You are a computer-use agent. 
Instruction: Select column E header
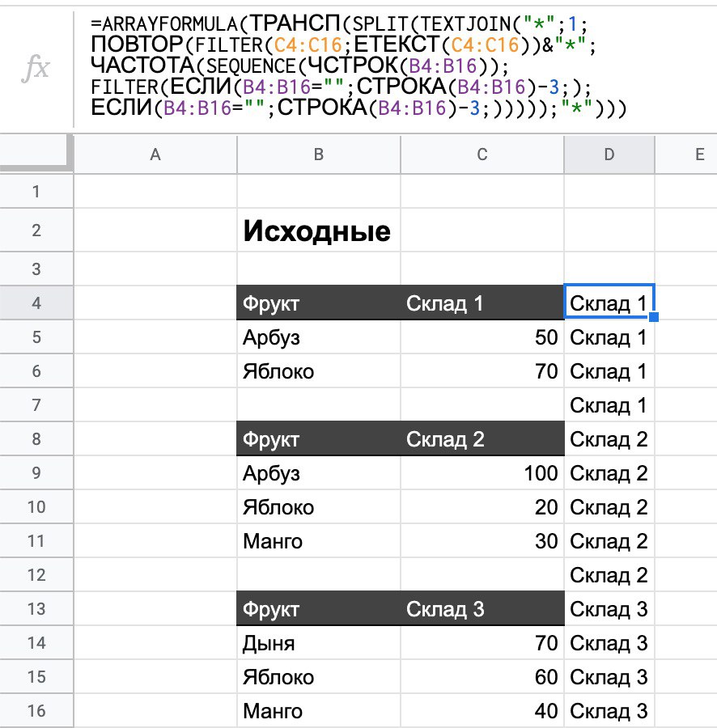pyautogui.click(x=686, y=154)
